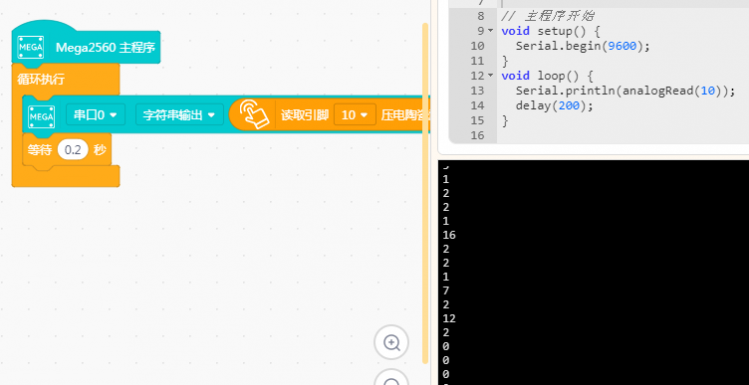Click the zoom in magnifier button
749x385 pixels.
click(x=391, y=342)
